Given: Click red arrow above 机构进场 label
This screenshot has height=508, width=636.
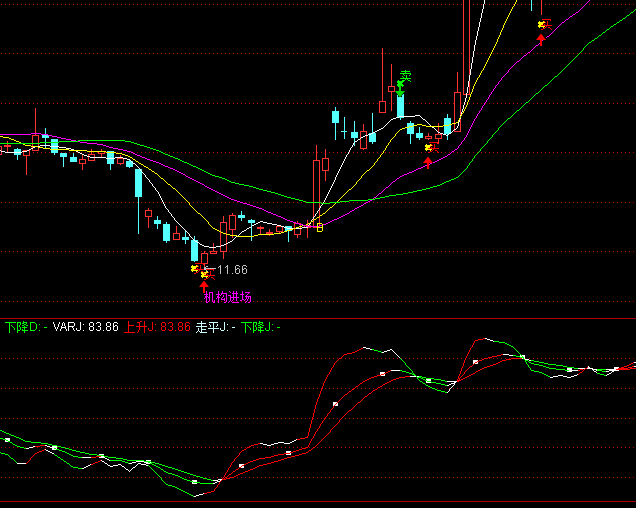Looking at the screenshot, I should (x=204, y=284).
